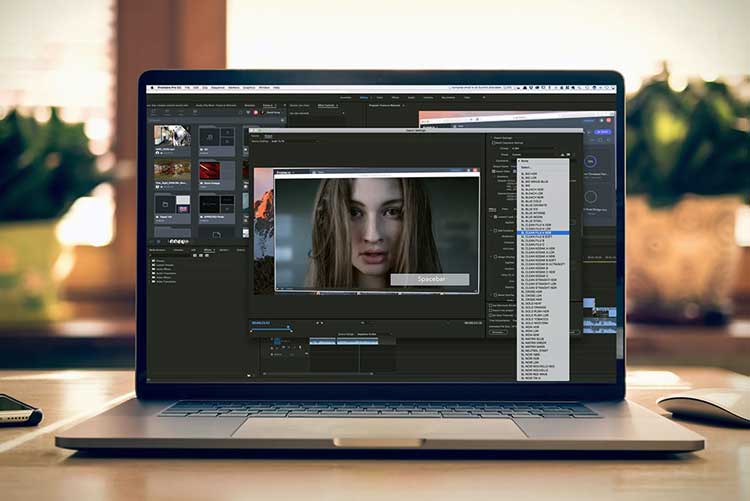Click the blue circular icon in the background window

(x=589, y=160)
